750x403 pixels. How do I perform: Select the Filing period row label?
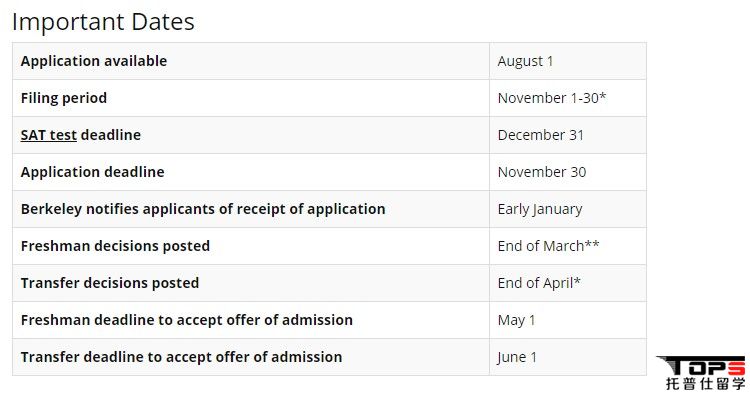[x=64, y=98]
